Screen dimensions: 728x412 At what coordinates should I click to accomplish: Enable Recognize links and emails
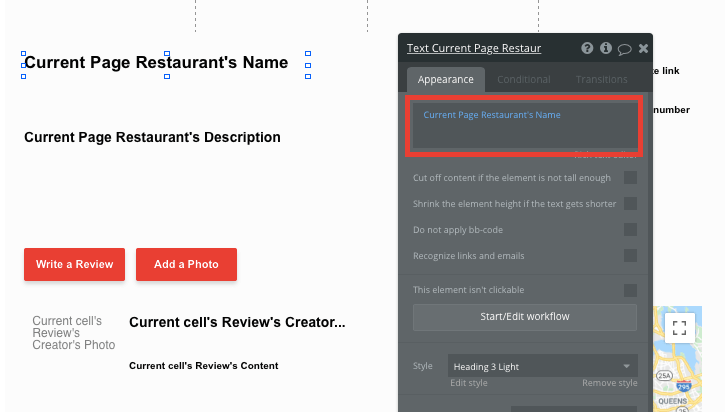click(630, 255)
